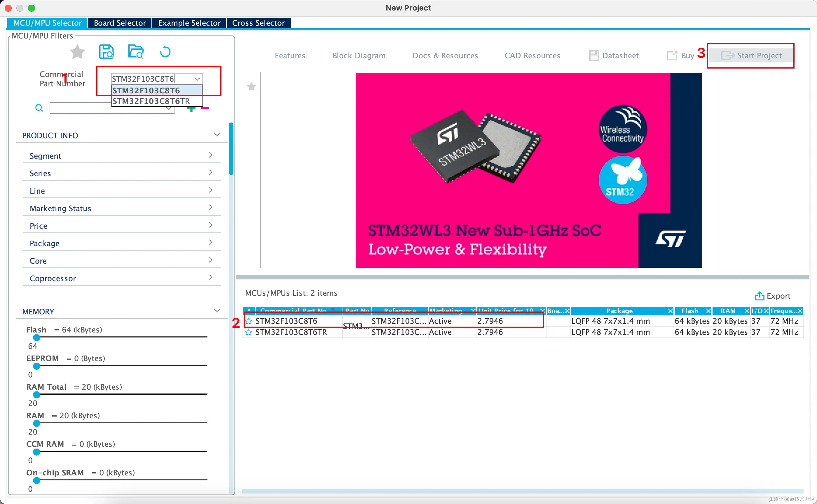
Task: Reset all filters with circular arrow icon
Action: (x=165, y=52)
